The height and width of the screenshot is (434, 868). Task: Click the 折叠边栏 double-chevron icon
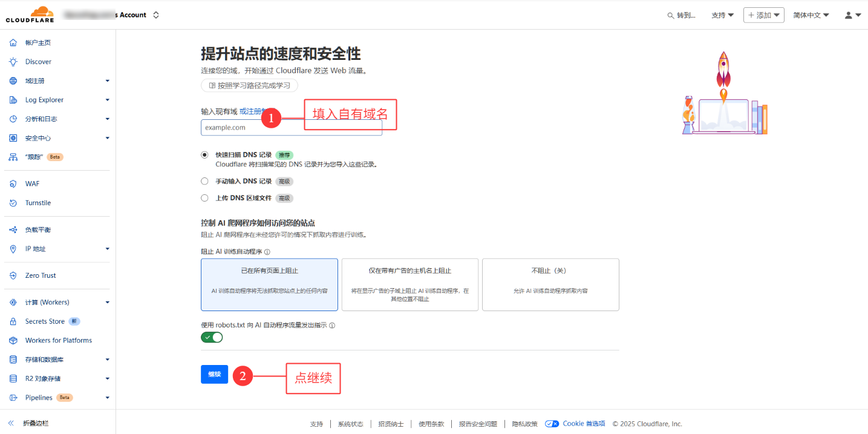click(11, 423)
